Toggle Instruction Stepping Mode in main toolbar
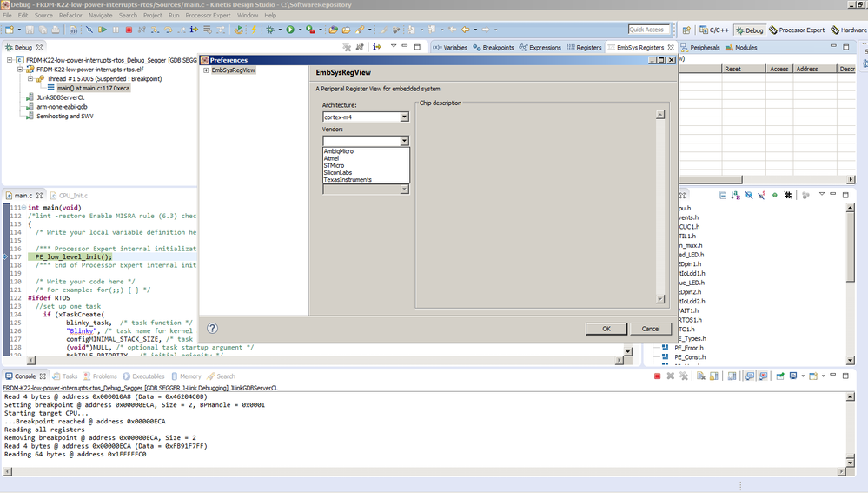This screenshot has height=493, width=868. [194, 30]
